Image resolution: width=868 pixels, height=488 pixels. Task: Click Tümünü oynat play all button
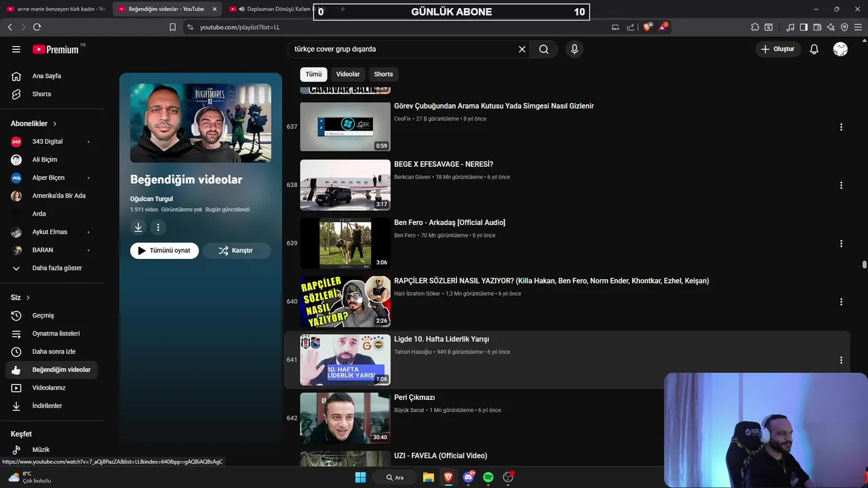(164, 250)
